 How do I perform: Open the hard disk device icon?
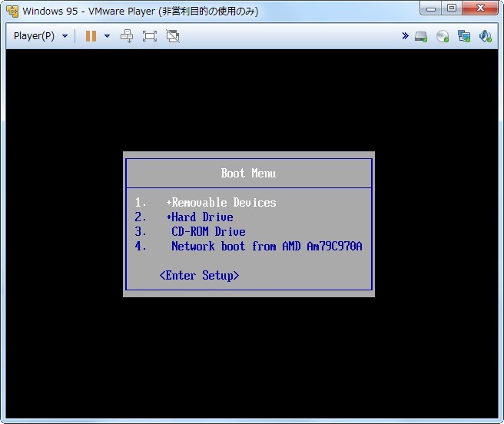coord(421,36)
